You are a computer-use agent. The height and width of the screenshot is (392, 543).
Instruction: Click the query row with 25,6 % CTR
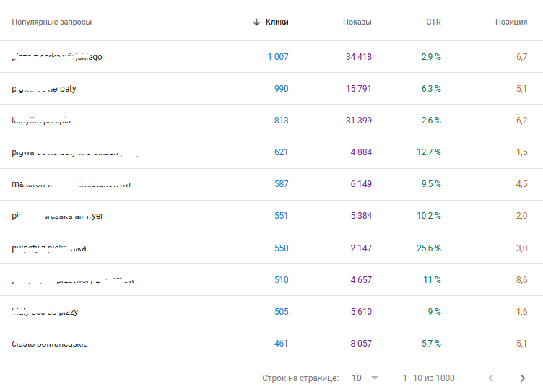coord(49,248)
